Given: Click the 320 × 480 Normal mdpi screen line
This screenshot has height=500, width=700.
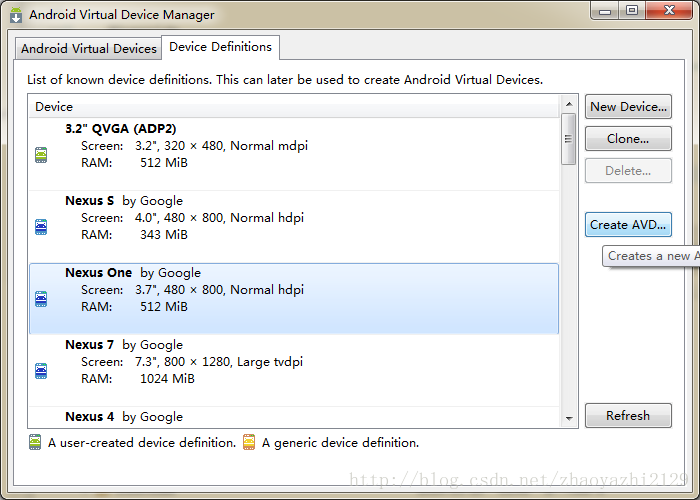Looking at the screenshot, I should pyautogui.click(x=194, y=146).
